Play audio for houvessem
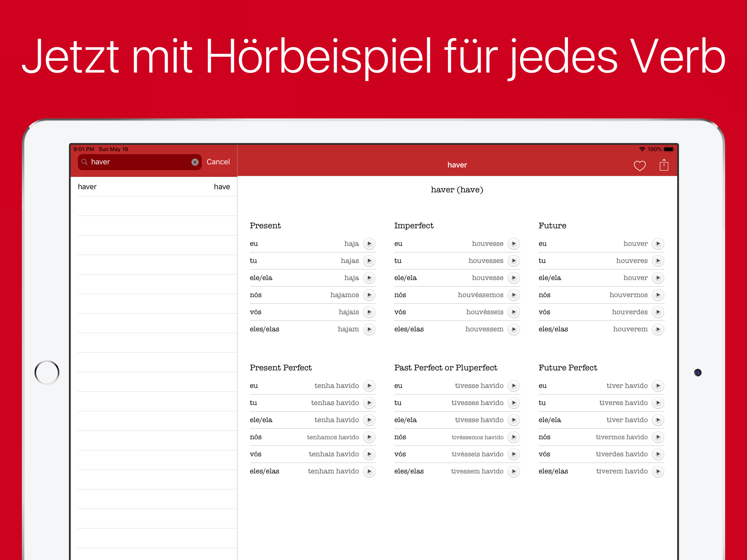The height and width of the screenshot is (560, 747). [x=514, y=329]
